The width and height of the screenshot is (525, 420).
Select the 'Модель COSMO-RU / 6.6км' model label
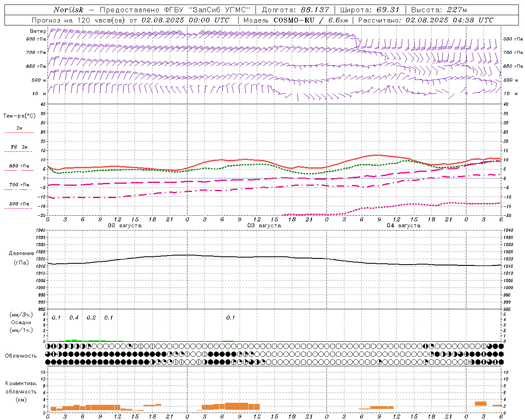coord(296,20)
